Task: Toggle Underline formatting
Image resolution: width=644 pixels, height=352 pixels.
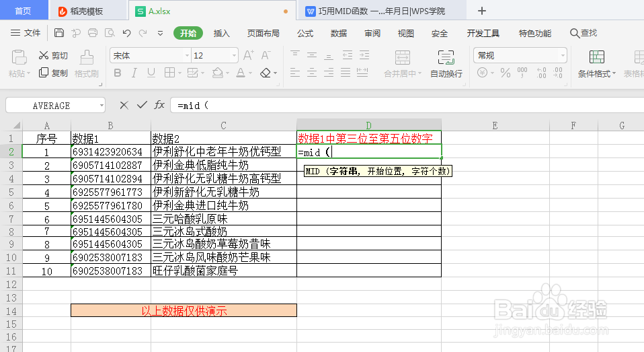Action: coord(151,73)
